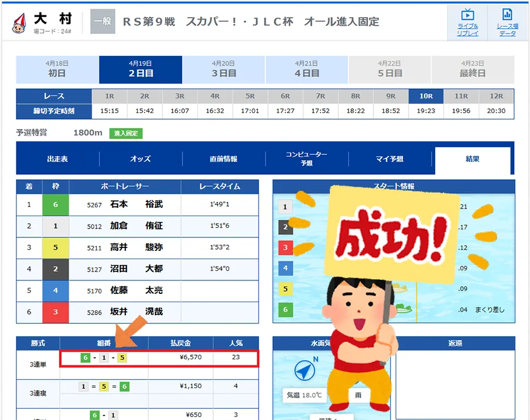
Task: Go to 直前情報 tab
Action: click(223, 159)
